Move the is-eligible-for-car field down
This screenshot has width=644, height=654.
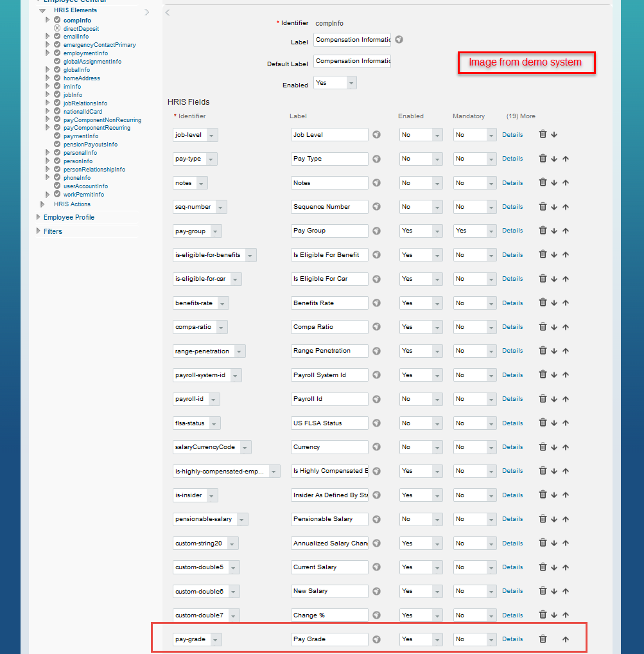pyautogui.click(x=554, y=279)
